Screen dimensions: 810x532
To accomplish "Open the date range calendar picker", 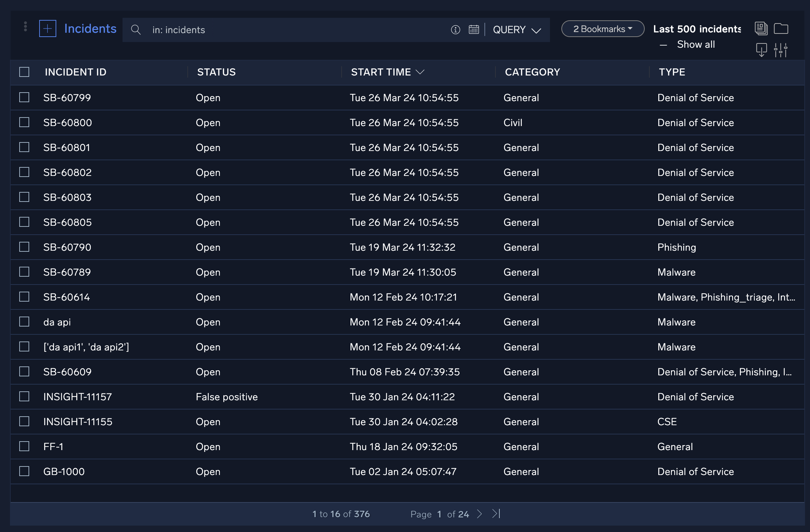I will point(474,30).
